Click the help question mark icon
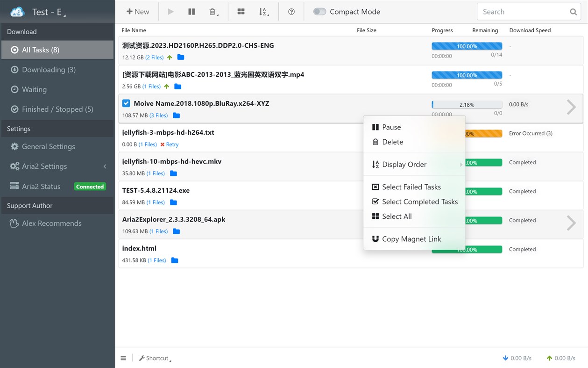 click(x=291, y=11)
